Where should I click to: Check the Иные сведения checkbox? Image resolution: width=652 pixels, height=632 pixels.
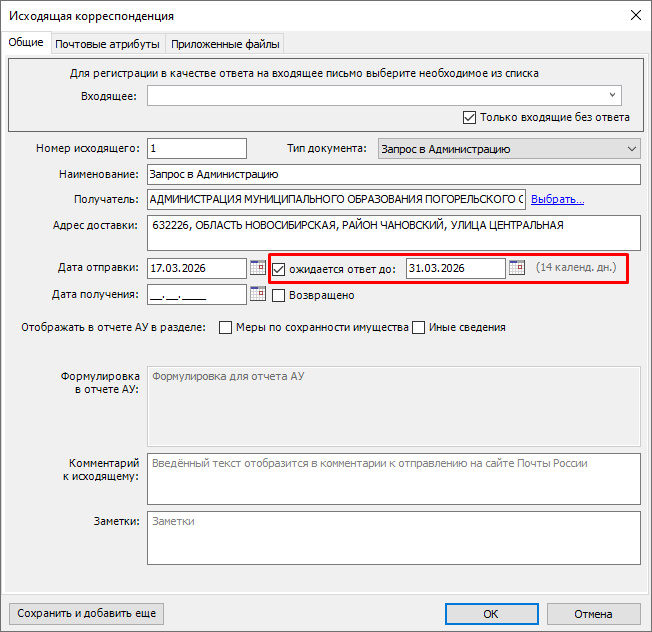(x=419, y=327)
